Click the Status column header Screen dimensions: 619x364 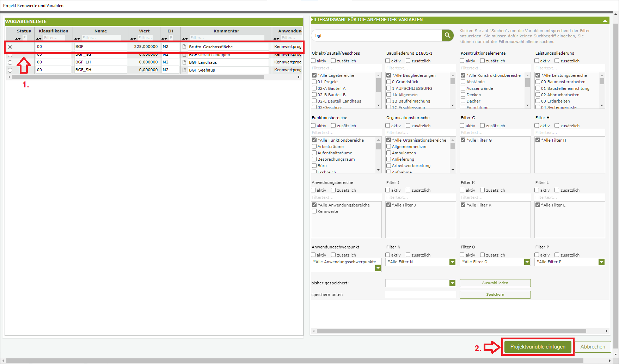(24, 31)
